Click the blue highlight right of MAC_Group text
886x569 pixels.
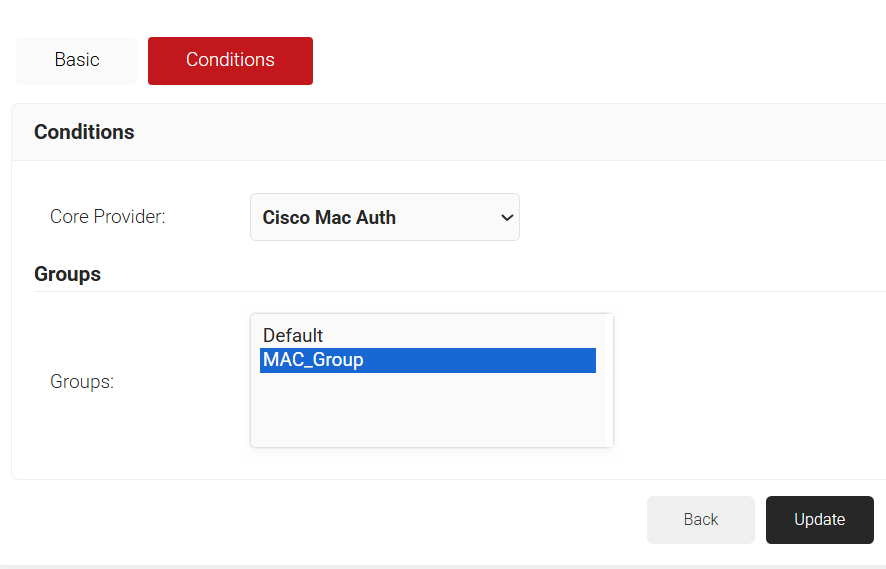pyautogui.click(x=480, y=360)
